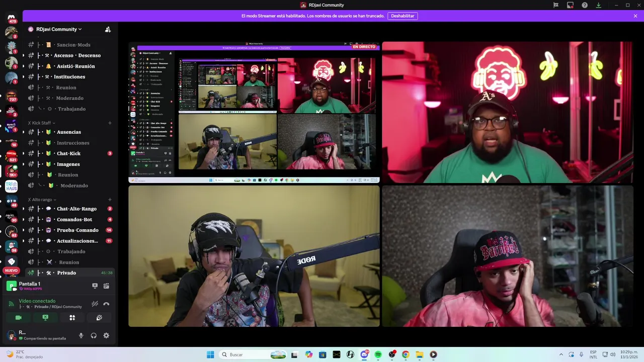The width and height of the screenshot is (644, 362).
Task: Click the green download update icon
Action: (x=598, y=5)
